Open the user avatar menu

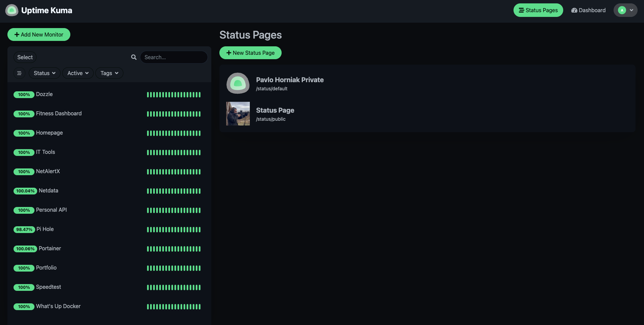coord(625,10)
